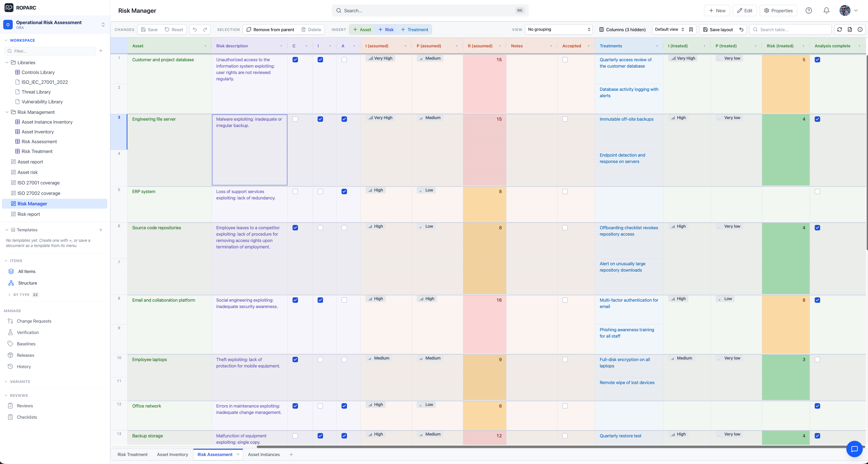Open Verification page
Screen dimensions: 868x464
coord(28,332)
